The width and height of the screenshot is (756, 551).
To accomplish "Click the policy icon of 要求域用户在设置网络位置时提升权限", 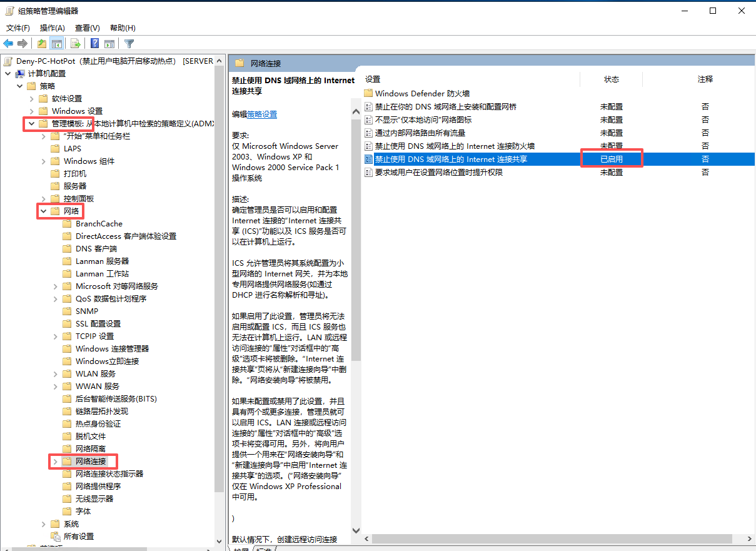I will [369, 172].
